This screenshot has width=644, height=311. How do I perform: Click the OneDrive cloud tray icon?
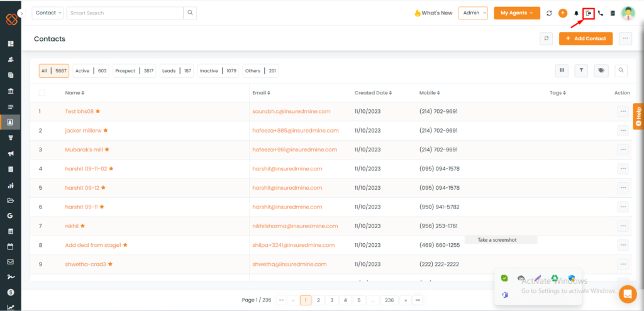click(521, 278)
